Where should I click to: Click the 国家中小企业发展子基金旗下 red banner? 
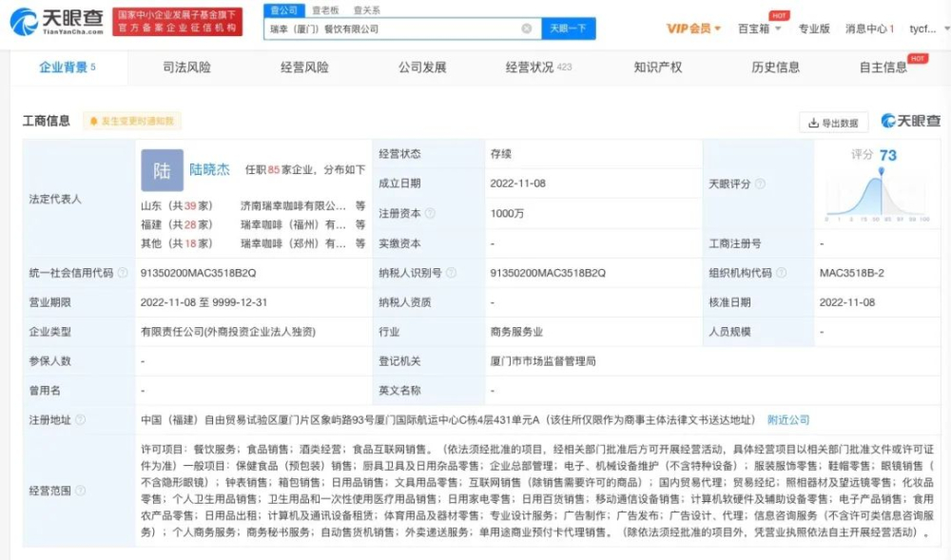tap(177, 21)
